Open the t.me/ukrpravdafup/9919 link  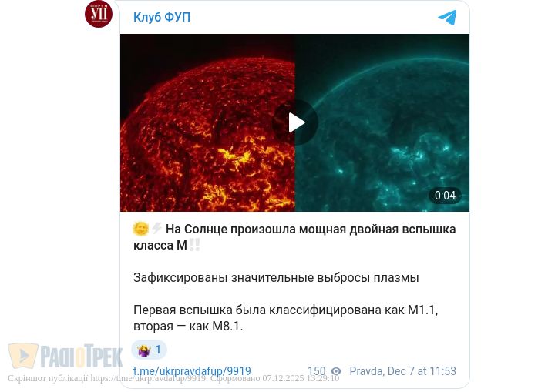[x=192, y=371]
